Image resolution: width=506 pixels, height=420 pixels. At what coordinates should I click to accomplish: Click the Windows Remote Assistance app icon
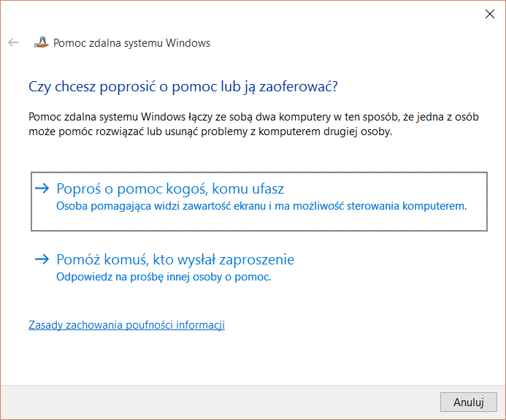tap(41, 42)
